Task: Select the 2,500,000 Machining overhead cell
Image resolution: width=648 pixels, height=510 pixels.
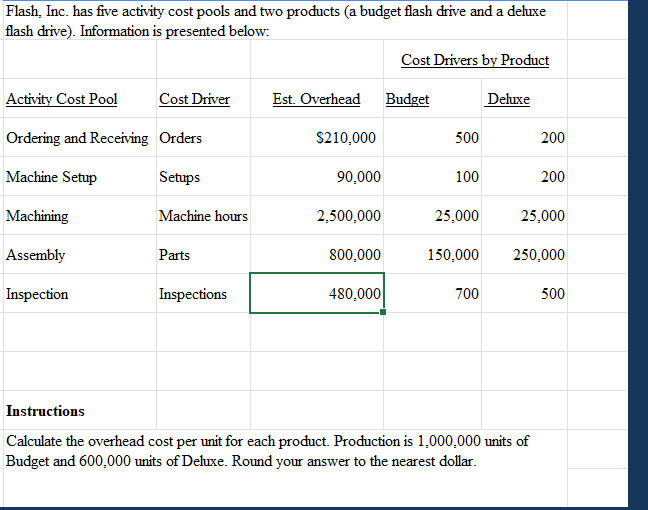Action: (x=317, y=215)
